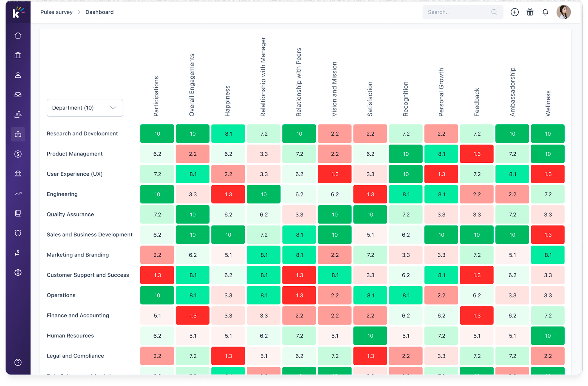The width and height of the screenshot is (588, 386).
Task: Open the user profile avatar
Action: (564, 12)
